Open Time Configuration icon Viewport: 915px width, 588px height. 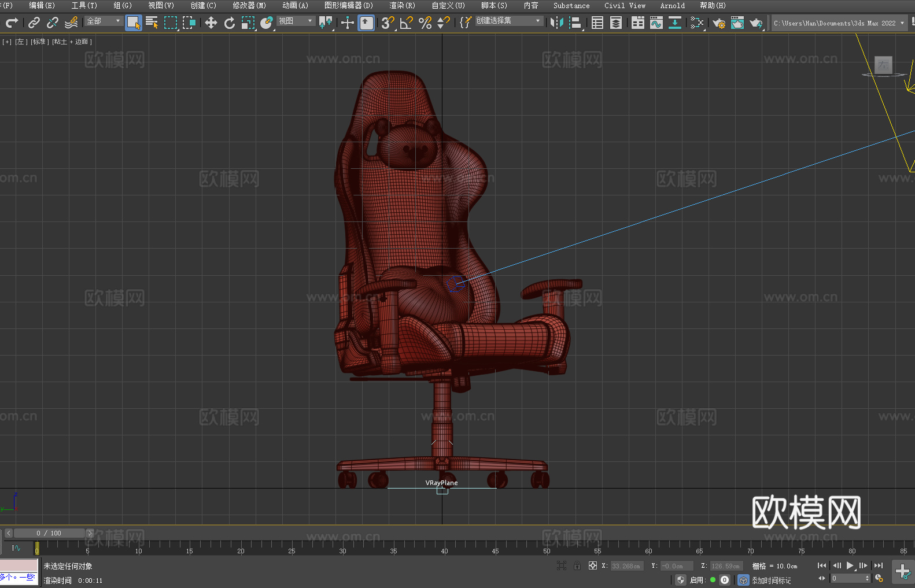879,578
